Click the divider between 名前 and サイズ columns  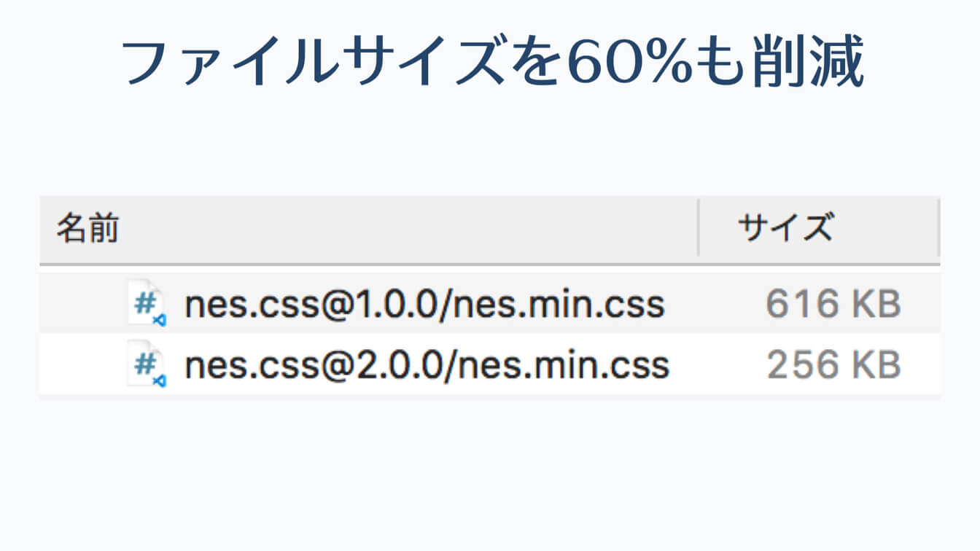(x=698, y=228)
